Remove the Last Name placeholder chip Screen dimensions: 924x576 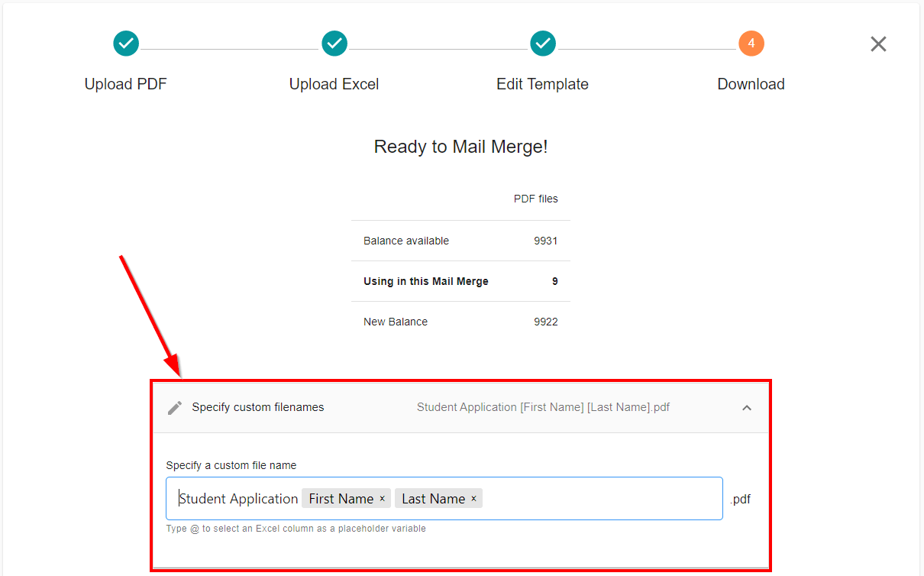[x=473, y=498]
